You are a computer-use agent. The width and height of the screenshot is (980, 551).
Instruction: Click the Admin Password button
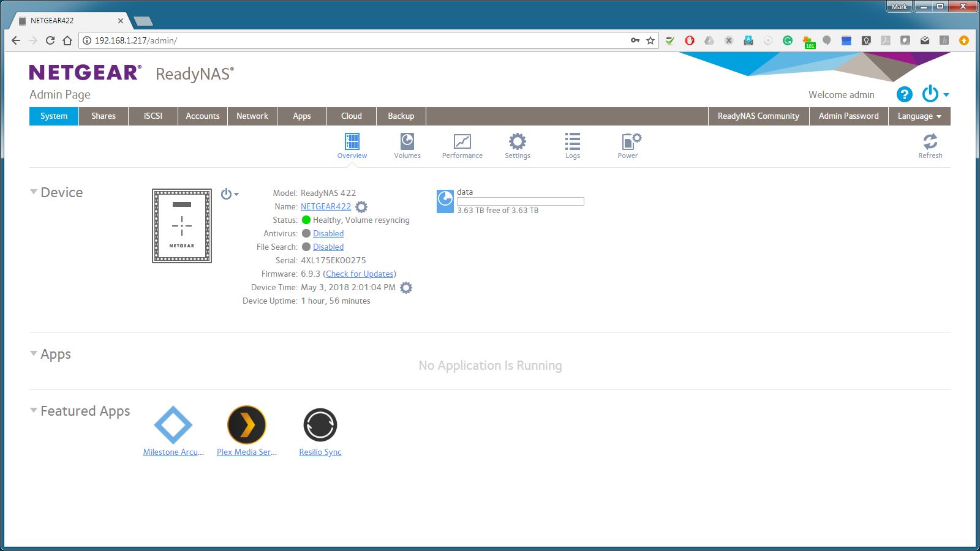pos(848,116)
